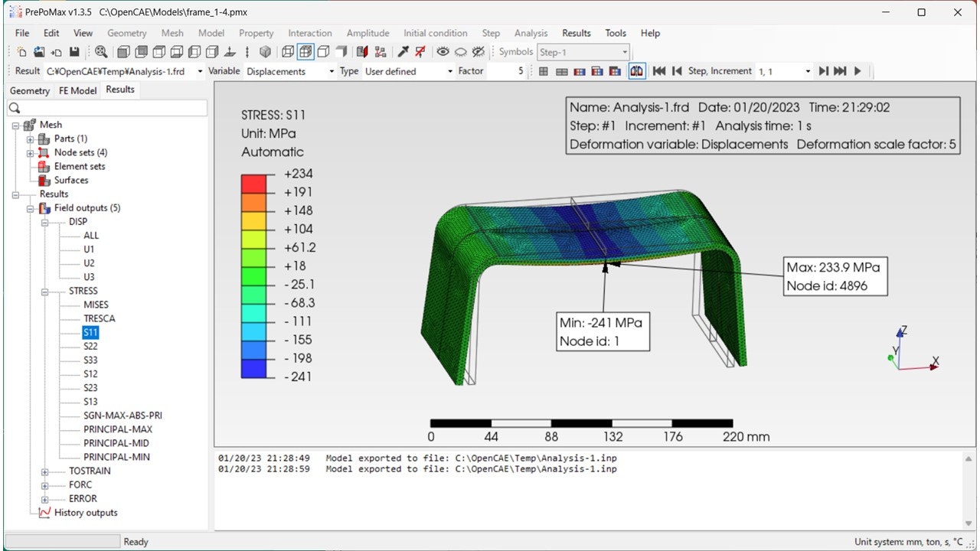Open the Edit menu
The width and height of the screenshot is (980, 551).
click(x=51, y=33)
